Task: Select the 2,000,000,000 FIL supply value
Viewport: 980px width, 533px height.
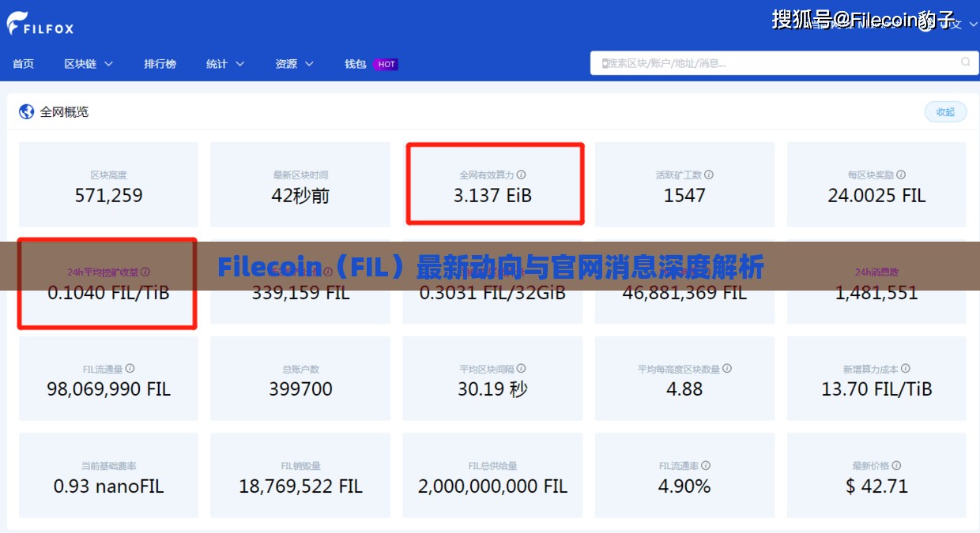Action: click(493, 486)
